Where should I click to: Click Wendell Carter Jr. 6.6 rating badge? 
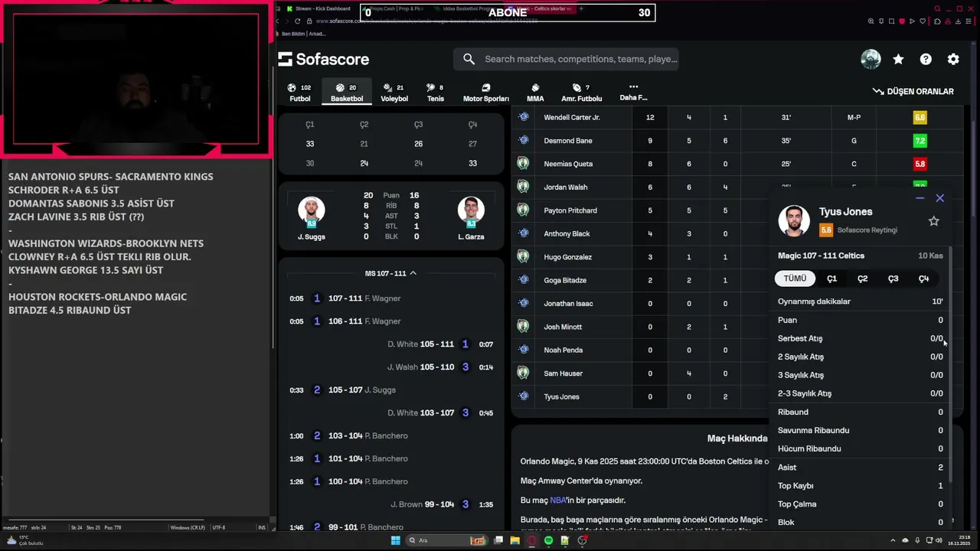(x=920, y=117)
